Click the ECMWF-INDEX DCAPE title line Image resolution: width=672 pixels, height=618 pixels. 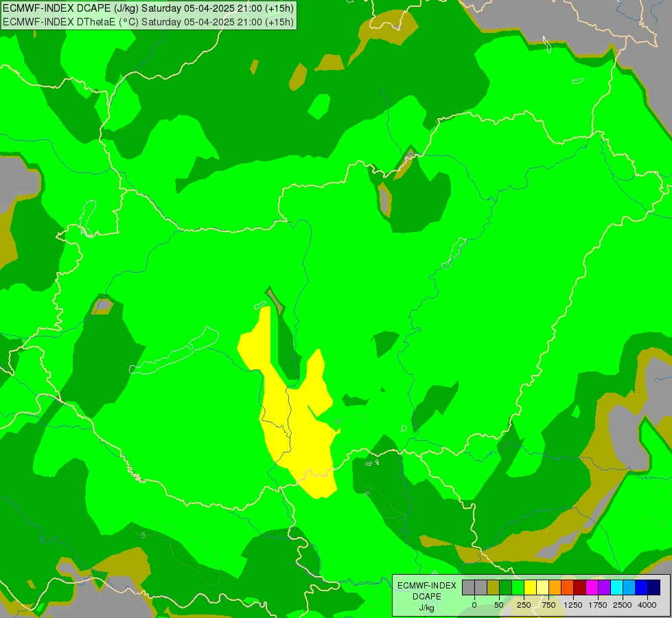click(x=148, y=8)
